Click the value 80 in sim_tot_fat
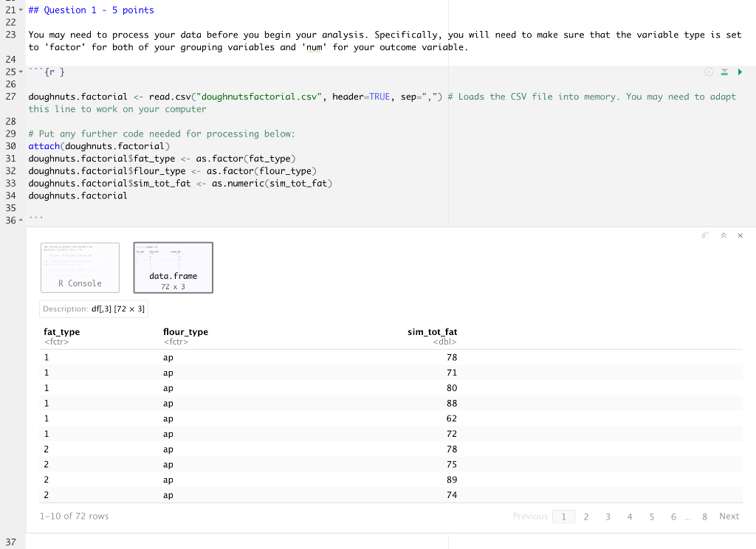 (452, 388)
